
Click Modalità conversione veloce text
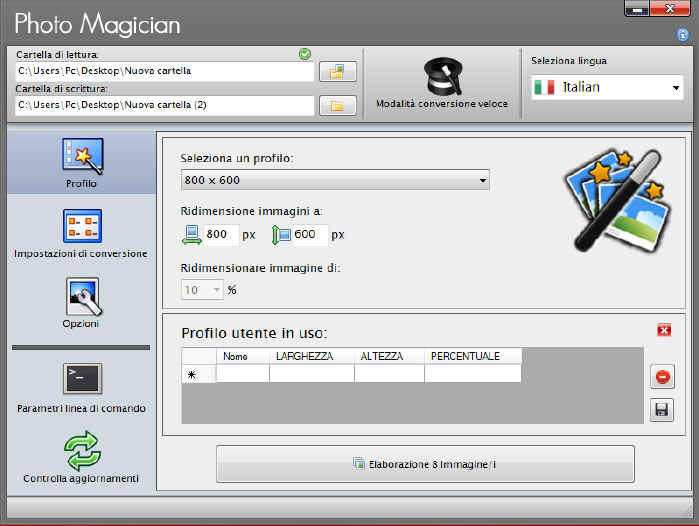tap(442, 104)
